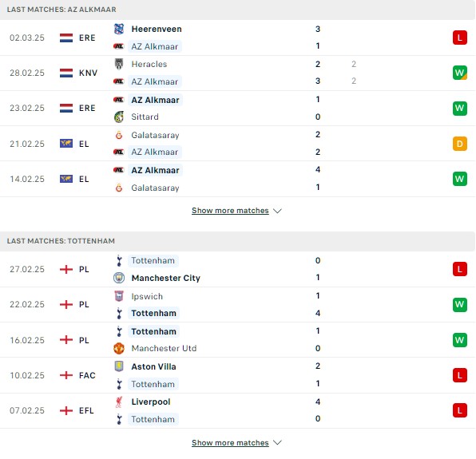Click the orange D badge for Galatasaray draw
This screenshot has width=476, height=459.
459,144
